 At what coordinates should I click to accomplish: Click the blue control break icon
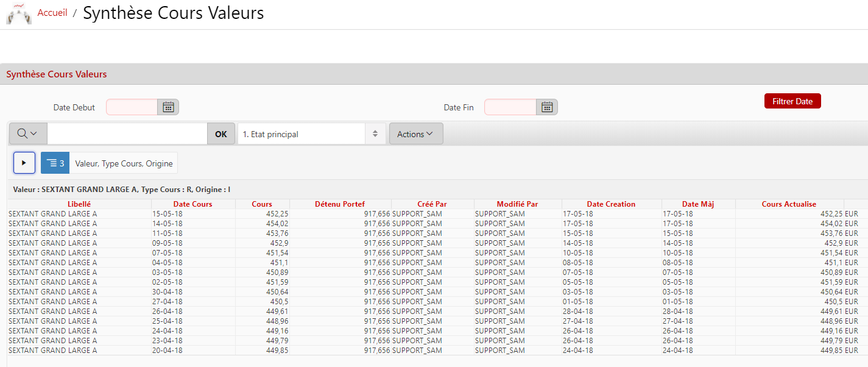(55, 163)
